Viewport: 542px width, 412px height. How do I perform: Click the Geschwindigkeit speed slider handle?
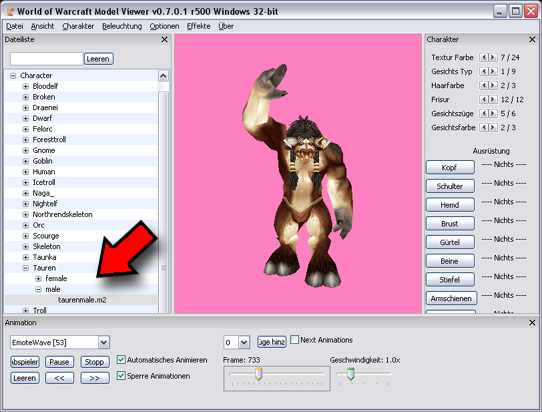(351, 374)
